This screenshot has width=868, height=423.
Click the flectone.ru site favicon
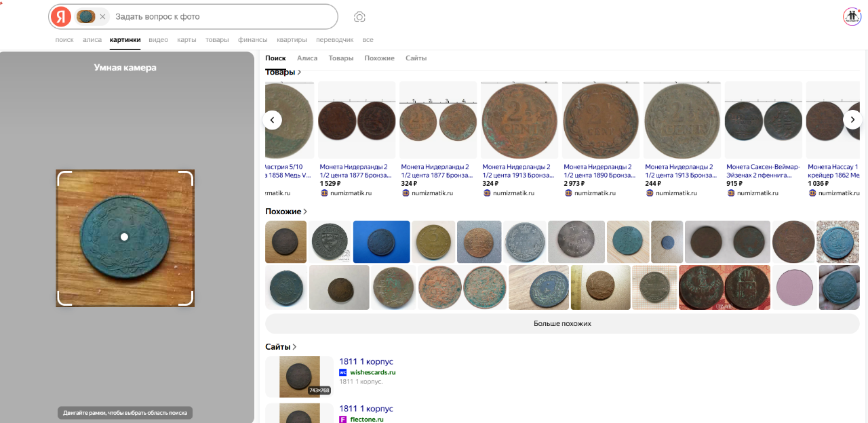pos(343,420)
